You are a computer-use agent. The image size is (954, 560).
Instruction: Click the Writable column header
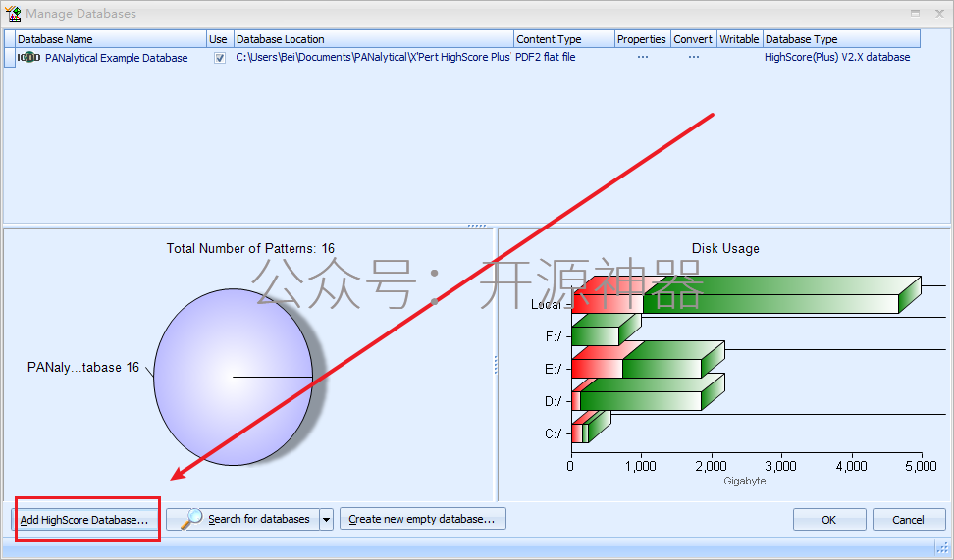(x=740, y=39)
